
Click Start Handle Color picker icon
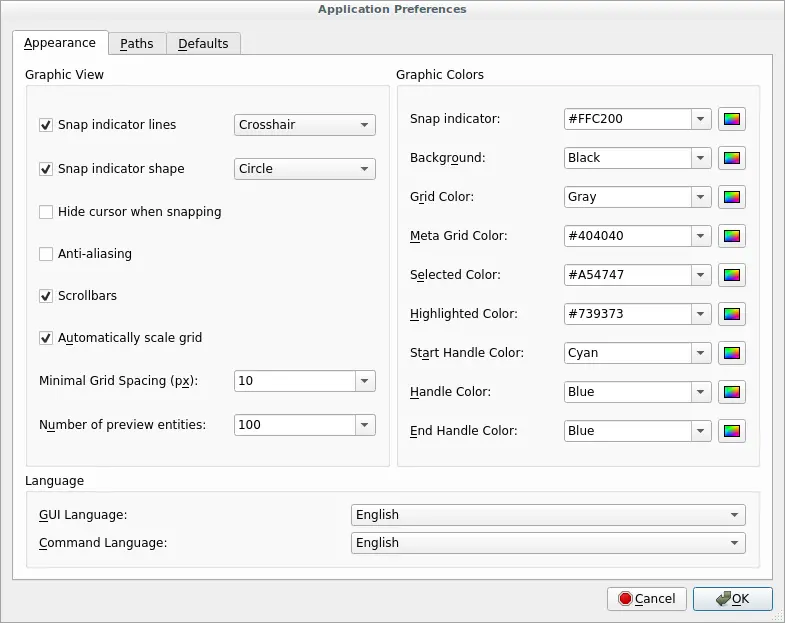pyautogui.click(x=732, y=353)
